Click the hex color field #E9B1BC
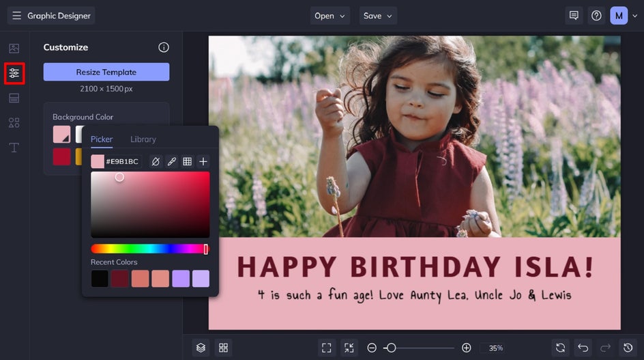This screenshot has width=644, height=360. pos(122,161)
